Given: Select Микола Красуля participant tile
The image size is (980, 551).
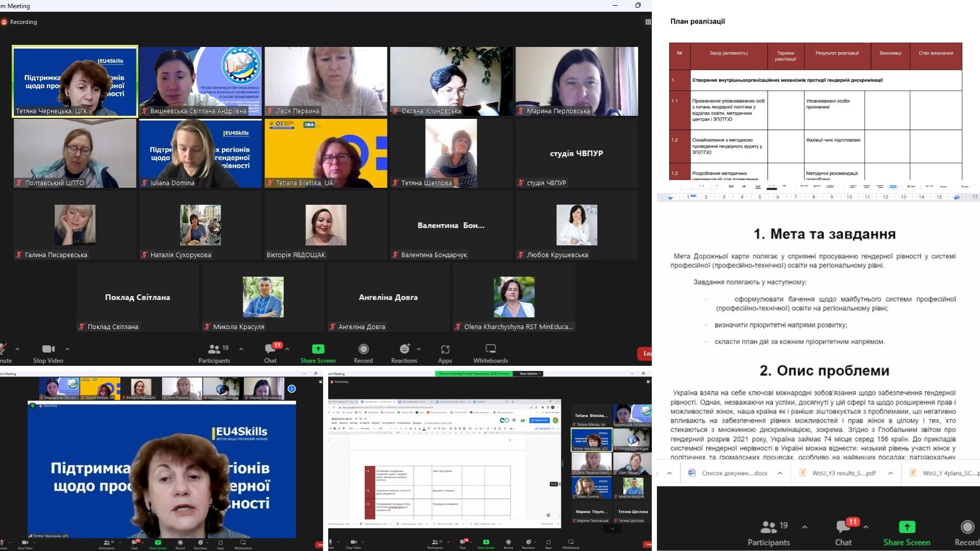Looking at the screenshot, I should point(263,297).
